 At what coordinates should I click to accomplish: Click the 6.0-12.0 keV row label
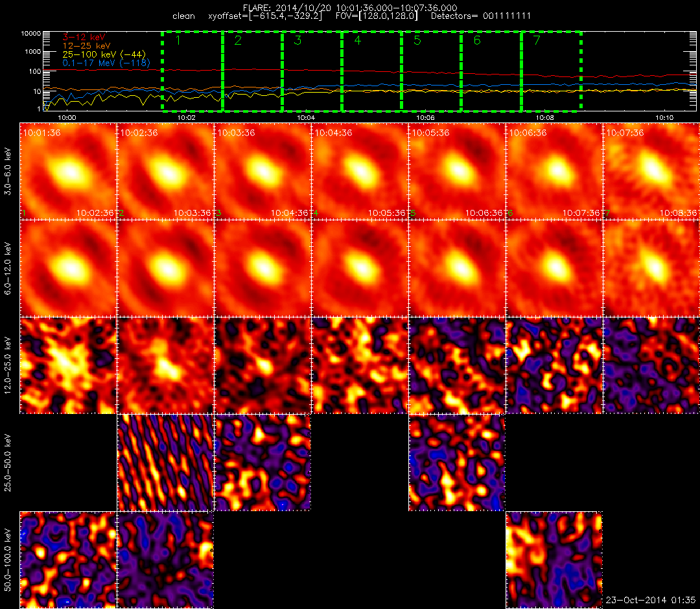[x=8, y=268]
